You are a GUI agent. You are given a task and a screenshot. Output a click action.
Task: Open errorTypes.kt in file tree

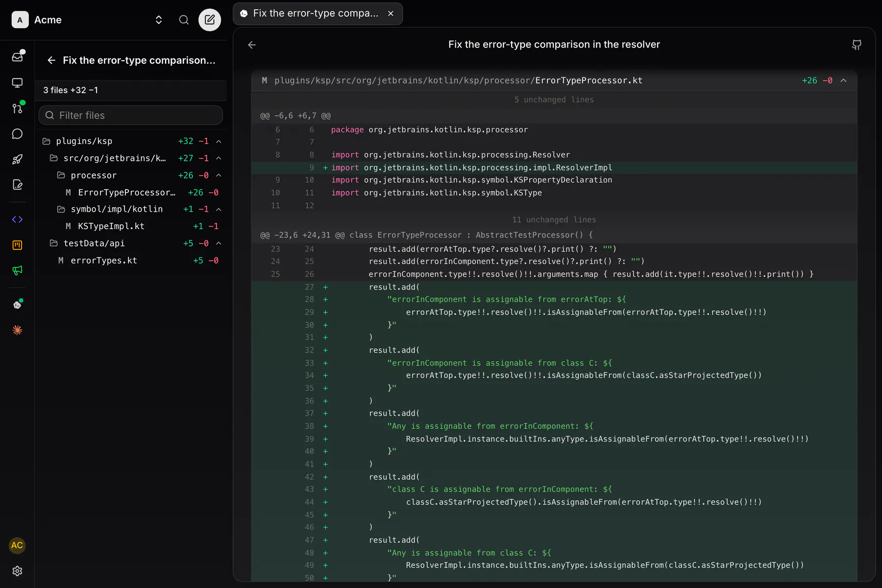[x=131, y=261]
